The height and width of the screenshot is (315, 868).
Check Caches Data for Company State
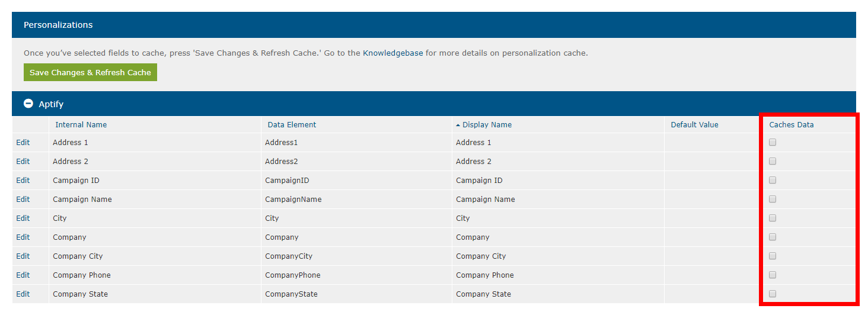[x=773, y=294]
